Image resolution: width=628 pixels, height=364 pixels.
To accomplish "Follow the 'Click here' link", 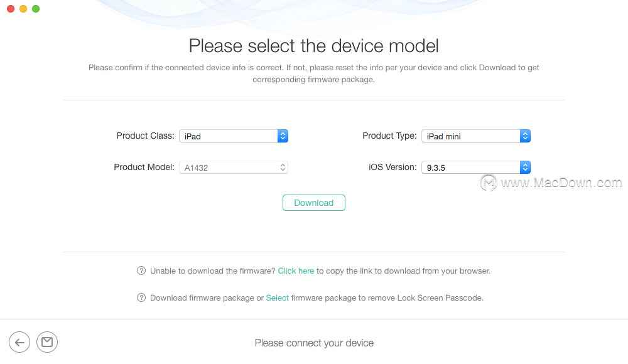I will click(296, 271).
